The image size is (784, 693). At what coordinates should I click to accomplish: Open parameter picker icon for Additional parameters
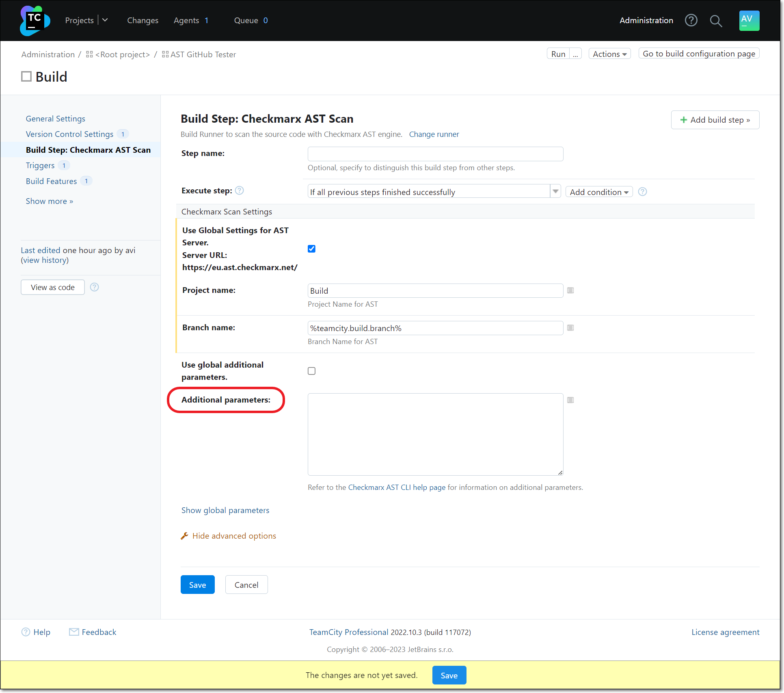point(570,400)
